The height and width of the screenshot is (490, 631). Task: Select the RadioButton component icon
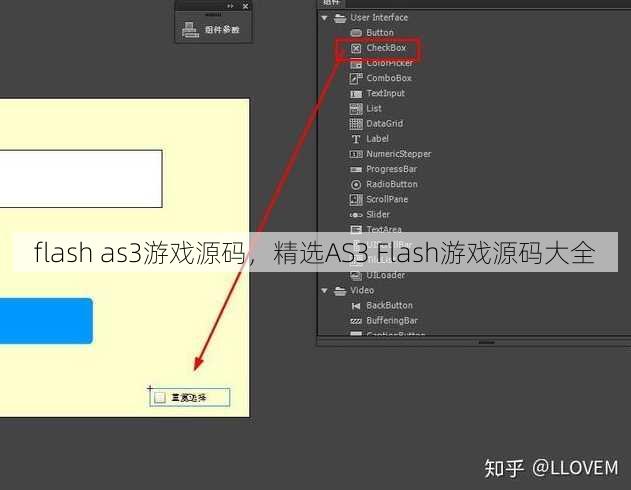[x=356, y=185]
